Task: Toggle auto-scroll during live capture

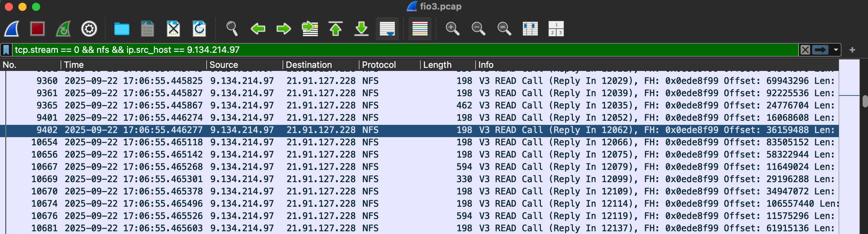Action: [387, 29]
